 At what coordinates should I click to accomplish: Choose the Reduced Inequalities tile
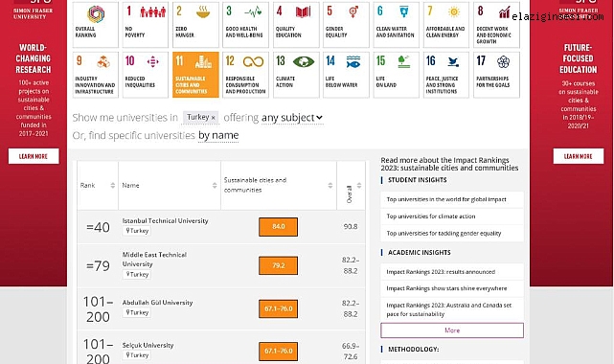(x=146, y=75)
